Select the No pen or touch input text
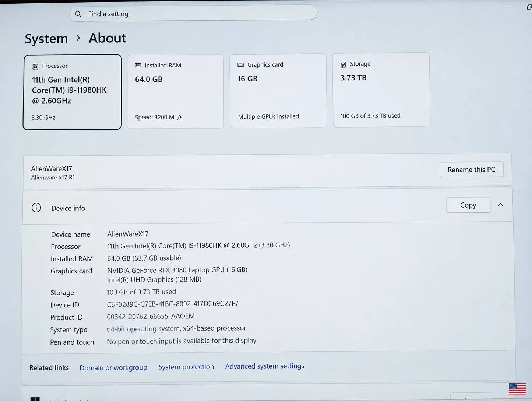 (182, 341)
